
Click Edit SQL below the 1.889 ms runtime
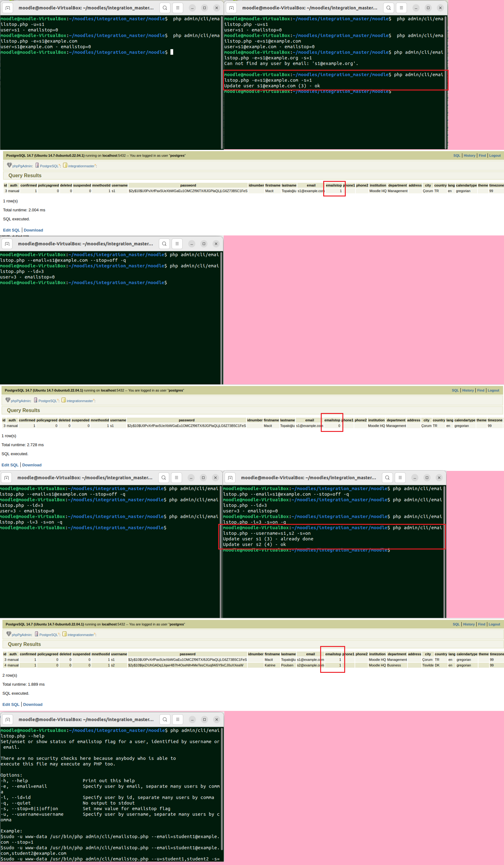point(11,704)
